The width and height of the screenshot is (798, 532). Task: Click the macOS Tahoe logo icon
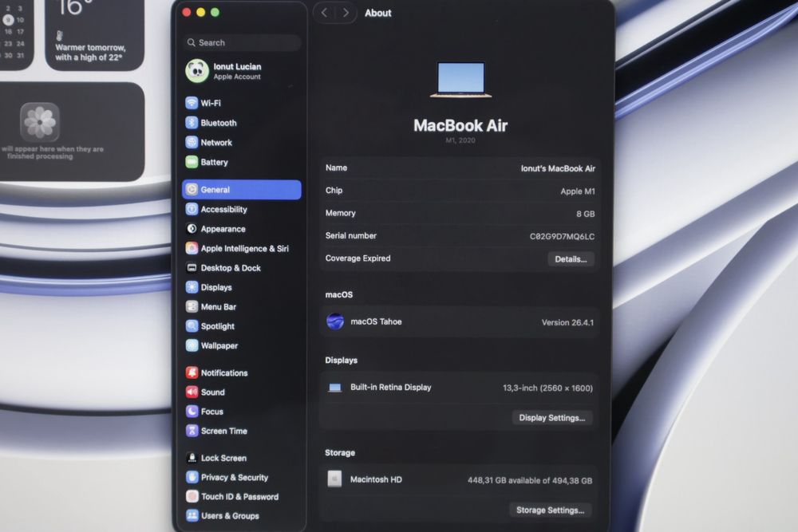335,321
